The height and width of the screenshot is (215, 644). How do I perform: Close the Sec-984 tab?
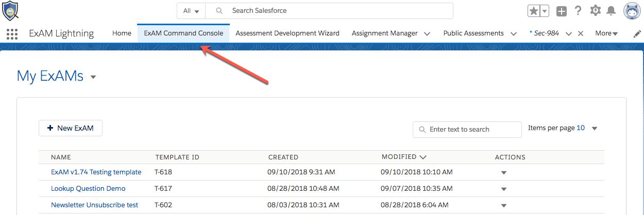coord(581,33)
